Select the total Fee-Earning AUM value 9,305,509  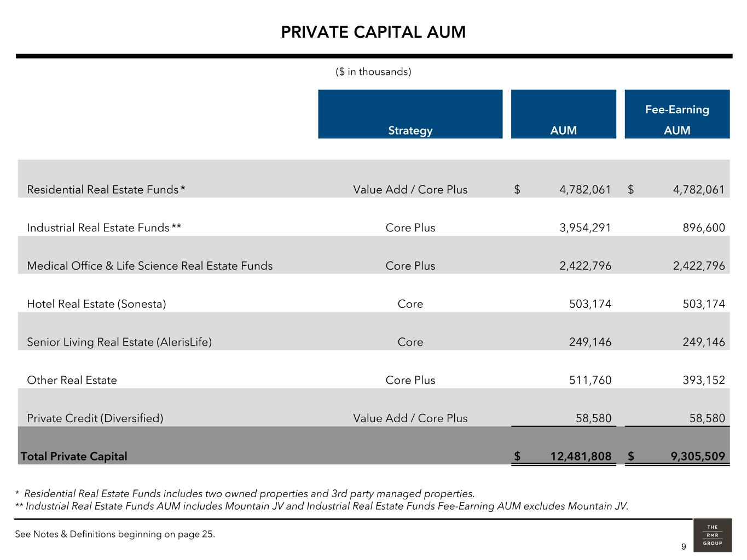[x=698, y=457]
